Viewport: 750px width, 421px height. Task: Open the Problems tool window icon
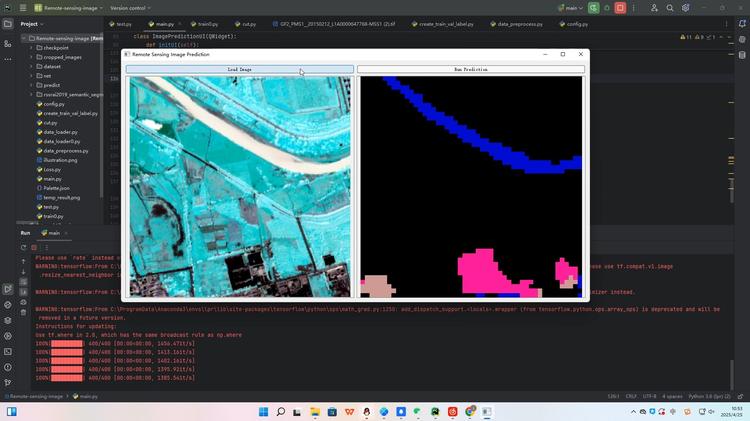coord(8,367)
